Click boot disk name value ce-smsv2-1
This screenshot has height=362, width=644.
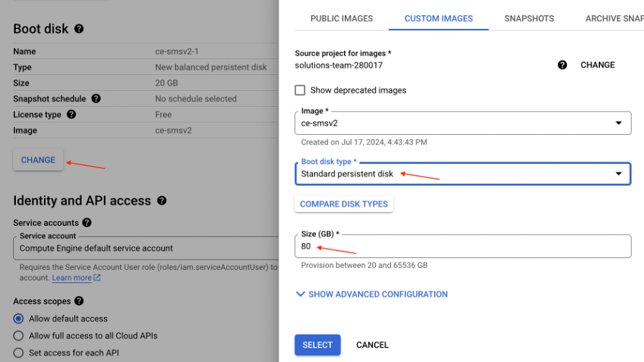click(x=177, y=52)
